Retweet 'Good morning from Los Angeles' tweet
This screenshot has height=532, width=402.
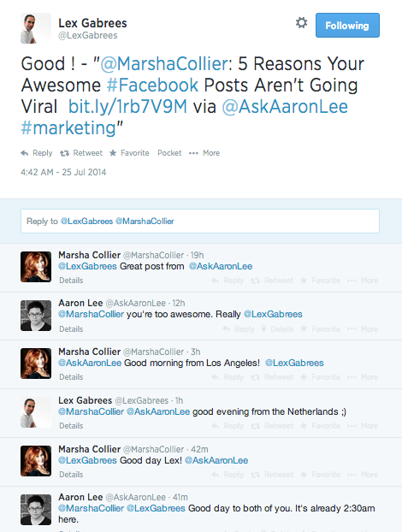pyautogui.click(x=272, y=377)
